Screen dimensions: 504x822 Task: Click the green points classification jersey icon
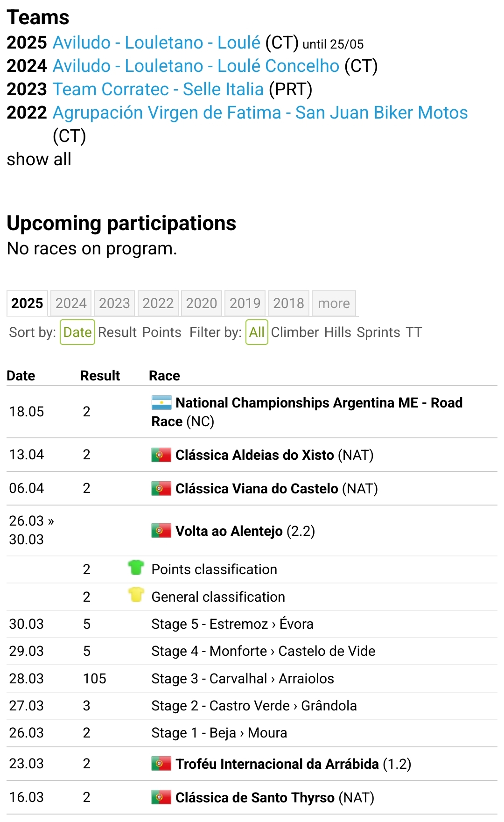136,568
